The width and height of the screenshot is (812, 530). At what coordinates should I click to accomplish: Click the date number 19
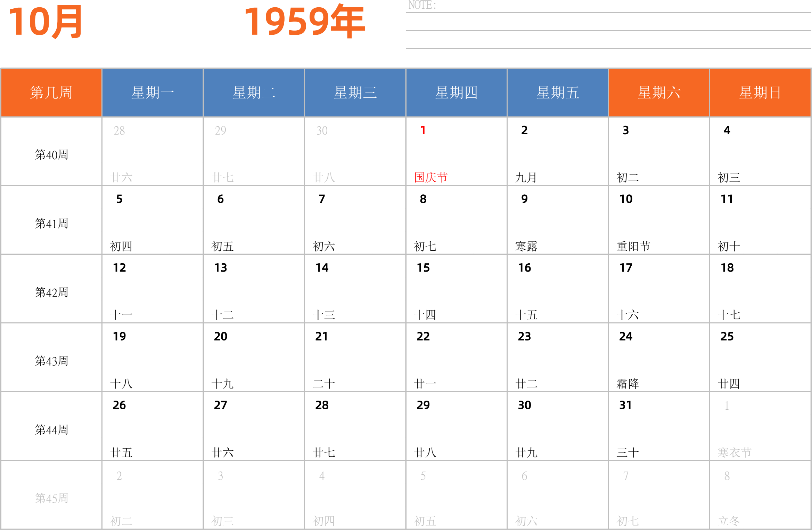tap(119, 336)
